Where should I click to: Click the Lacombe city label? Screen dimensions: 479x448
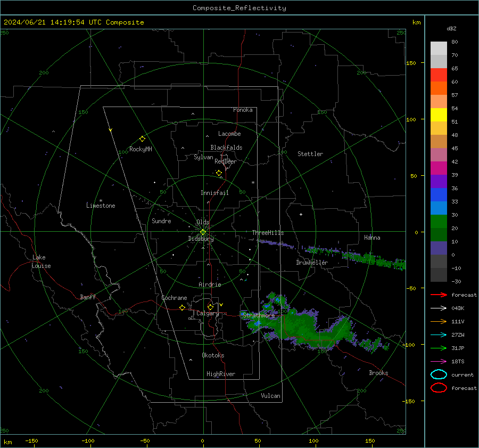point(229,134)
